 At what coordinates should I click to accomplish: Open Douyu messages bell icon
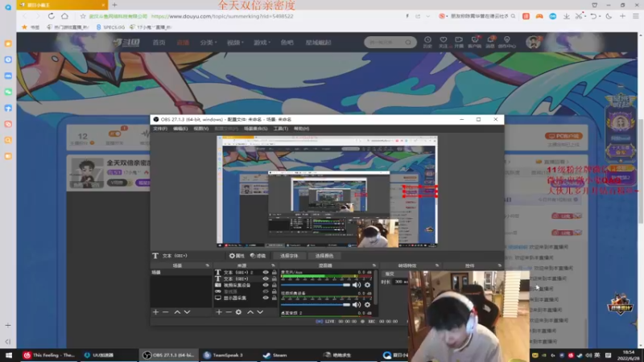click(490, 42)
